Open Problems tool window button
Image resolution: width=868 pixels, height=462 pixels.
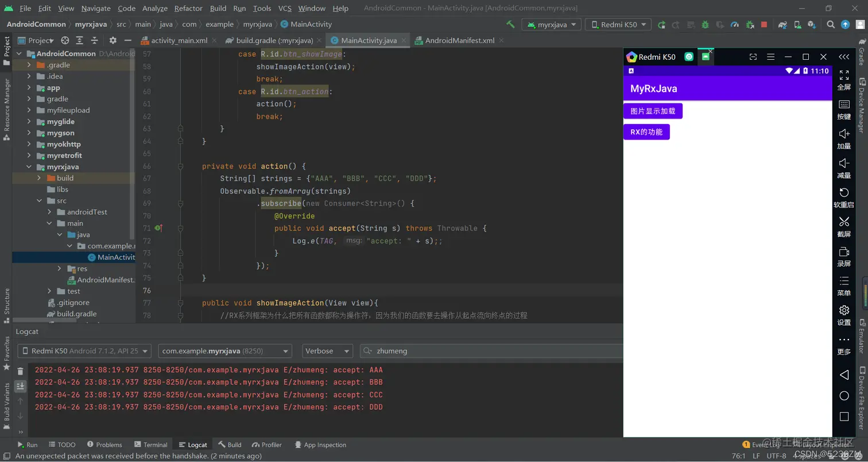point(104,445)
